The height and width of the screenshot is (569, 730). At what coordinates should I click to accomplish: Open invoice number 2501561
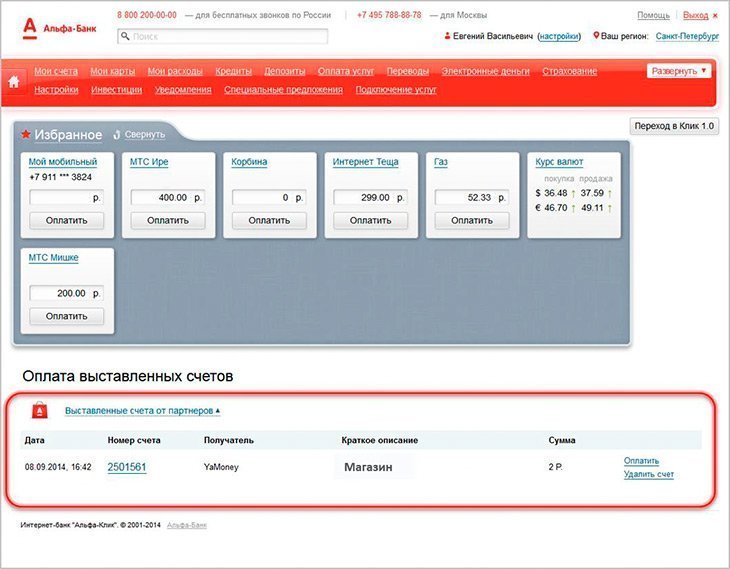click(127, 467)
